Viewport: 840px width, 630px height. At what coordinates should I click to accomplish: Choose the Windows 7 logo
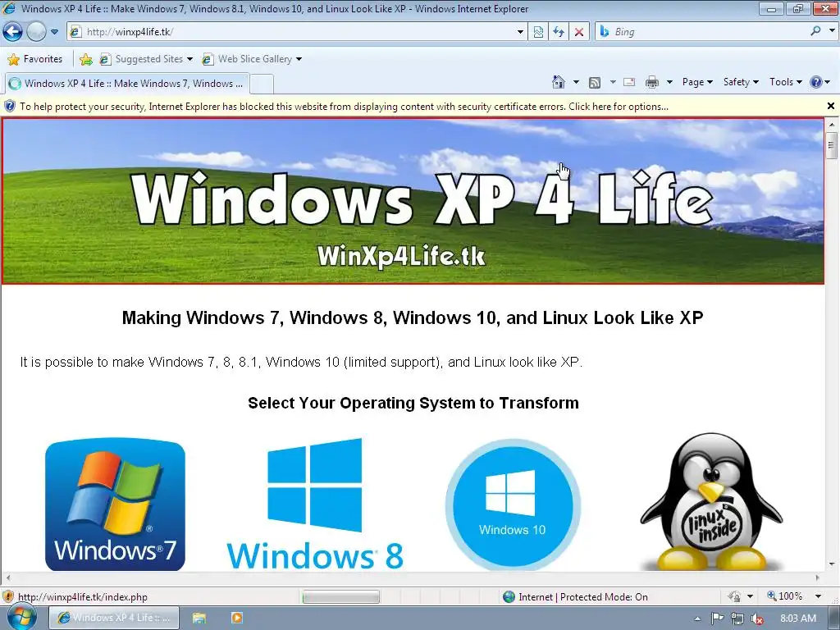pyautogui.click(x=115, y=504)
